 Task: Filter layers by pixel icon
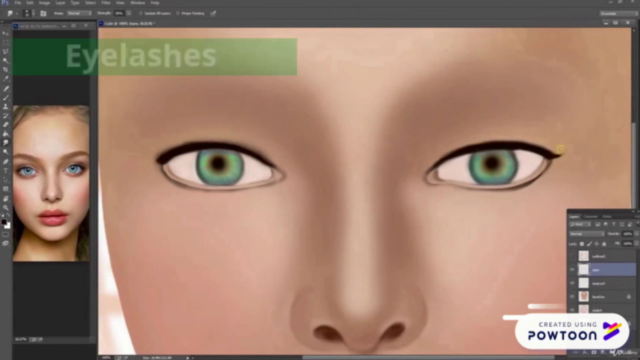coord(598,224)
